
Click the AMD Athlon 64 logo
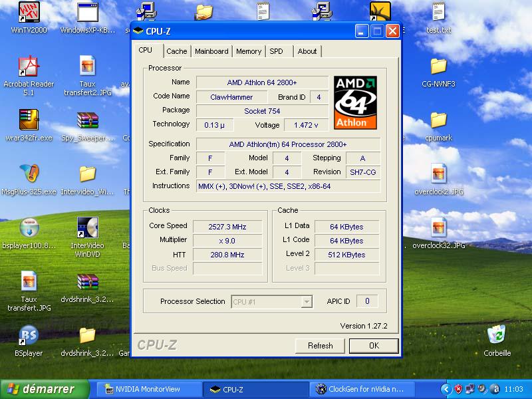[355, 102]
